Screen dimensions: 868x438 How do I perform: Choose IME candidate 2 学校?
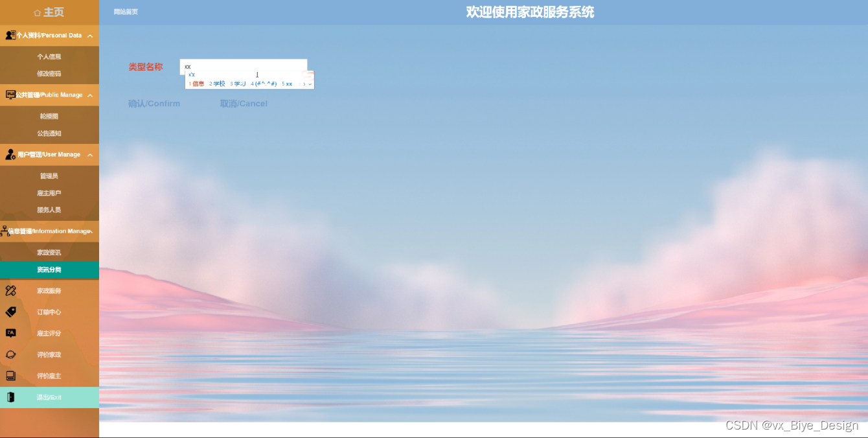217,84
